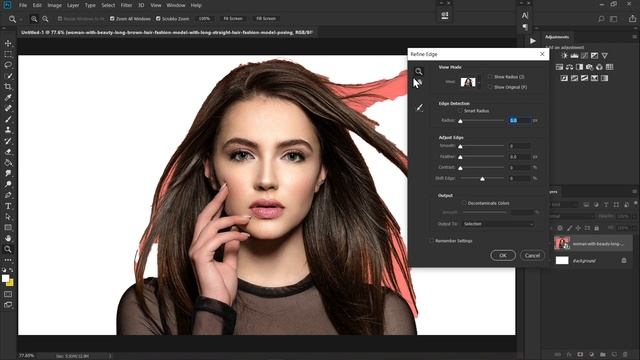Open Layers panel flyout menu
640x360 pixels.
634,191
